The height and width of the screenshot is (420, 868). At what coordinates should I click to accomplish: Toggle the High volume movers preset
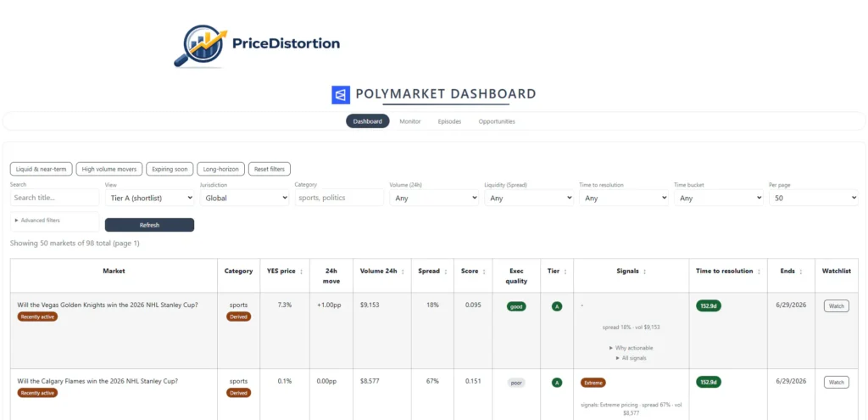click(109, 169)
